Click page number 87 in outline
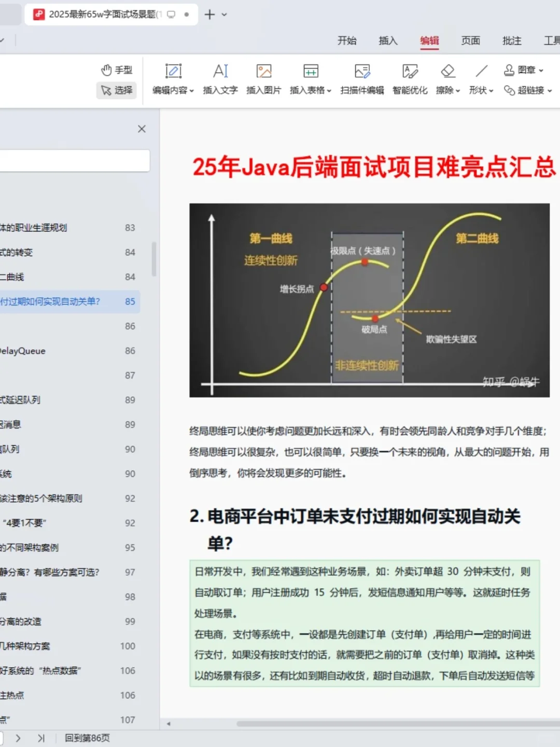 pos(130,376)
